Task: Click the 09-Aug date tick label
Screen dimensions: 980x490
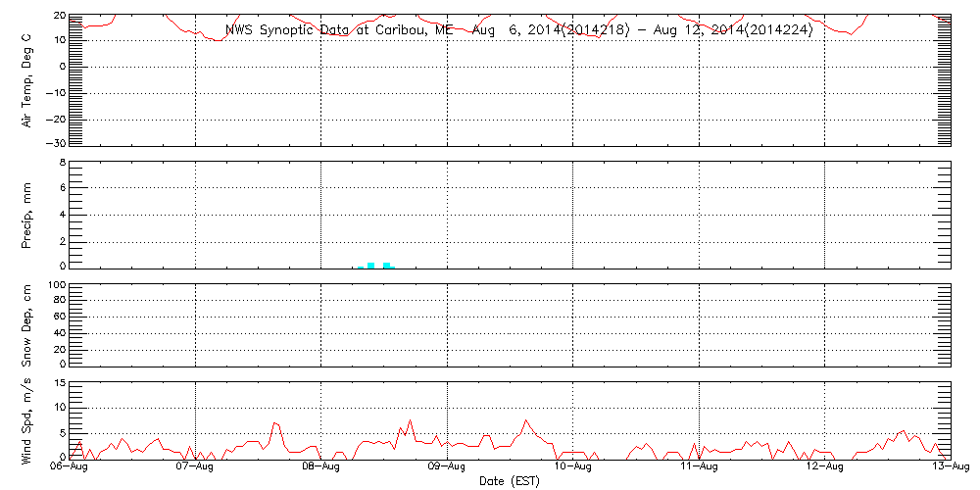Action: click(448, 467)
